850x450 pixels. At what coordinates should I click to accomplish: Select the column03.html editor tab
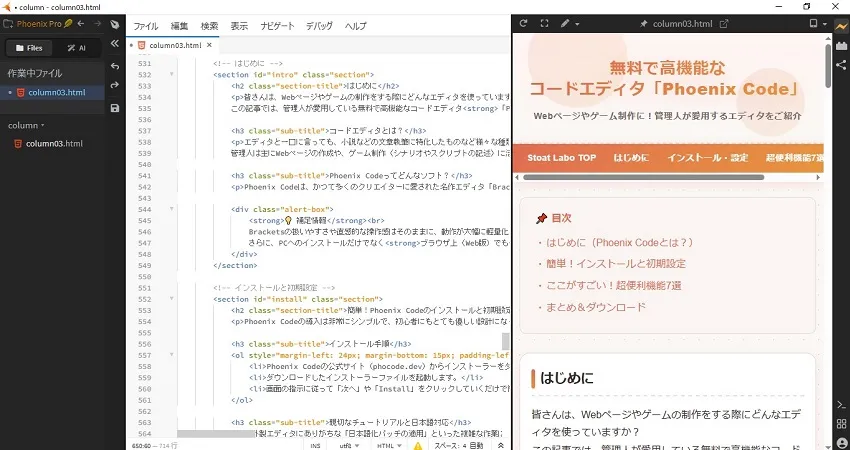pyautogui.click(x=172, y=45)
